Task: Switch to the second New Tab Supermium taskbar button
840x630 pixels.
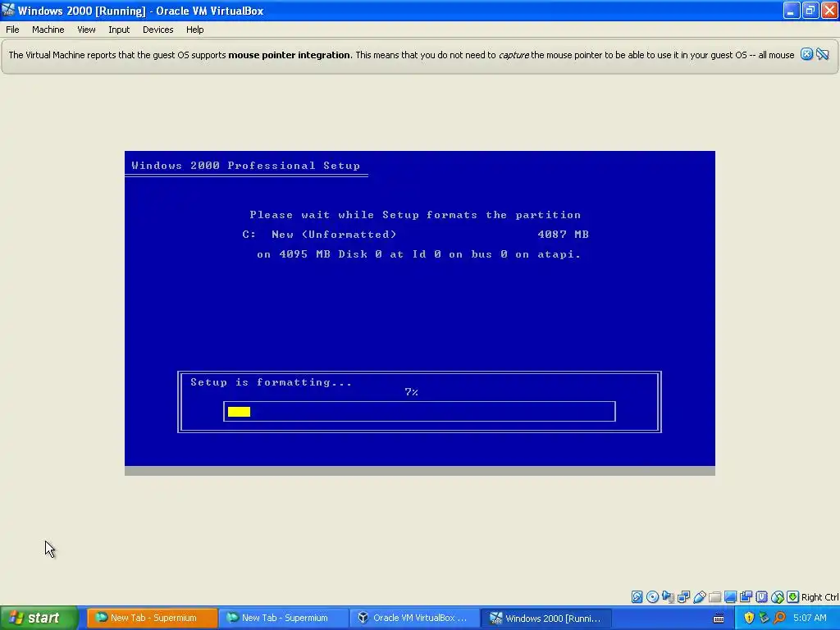Action: (x=283, y=619)
